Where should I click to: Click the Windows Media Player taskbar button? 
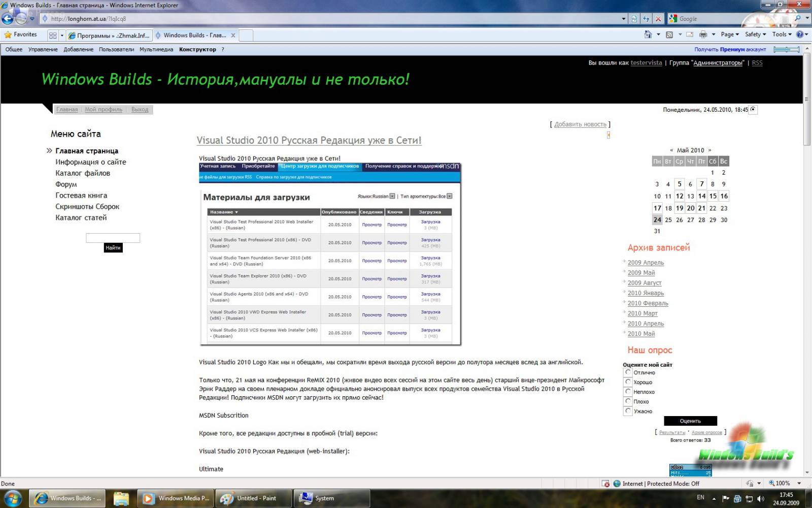[176, 498]
